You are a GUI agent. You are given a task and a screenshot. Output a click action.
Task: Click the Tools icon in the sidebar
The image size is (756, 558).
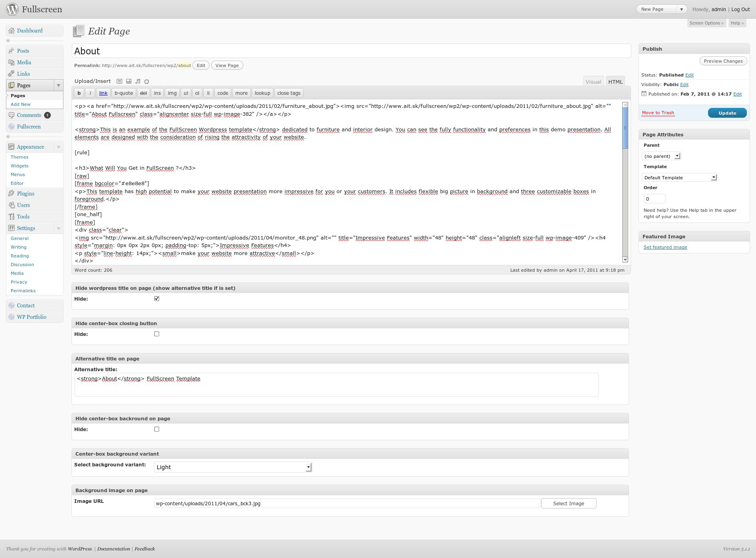tap(12, 217)
